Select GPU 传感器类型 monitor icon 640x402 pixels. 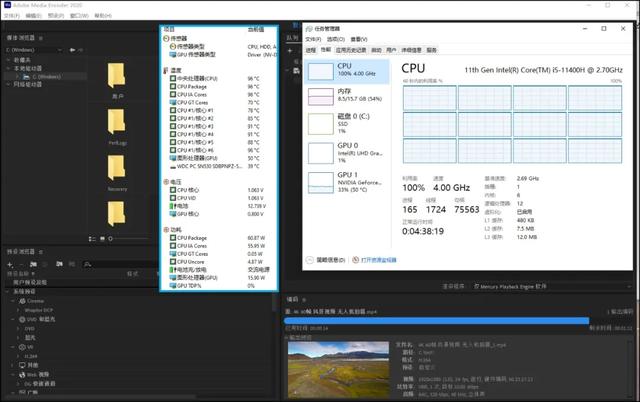tap(173, 54)
